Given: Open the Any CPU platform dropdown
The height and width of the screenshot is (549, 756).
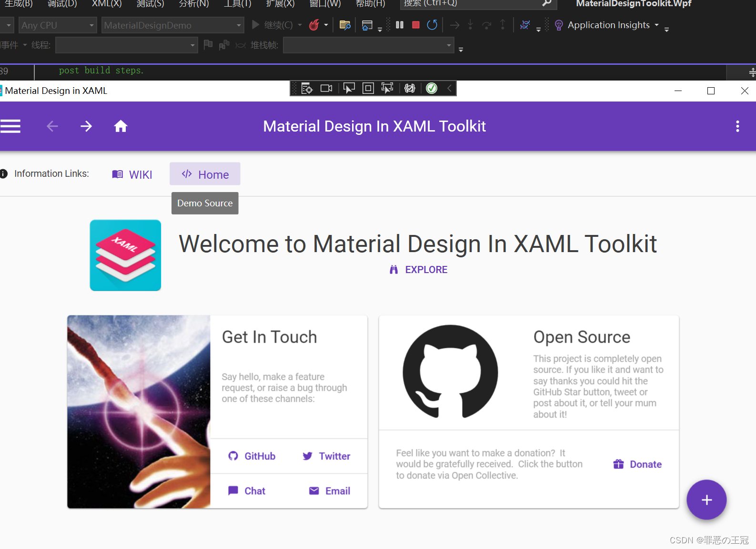Looking at the screenshot, I should coord(58,25).
